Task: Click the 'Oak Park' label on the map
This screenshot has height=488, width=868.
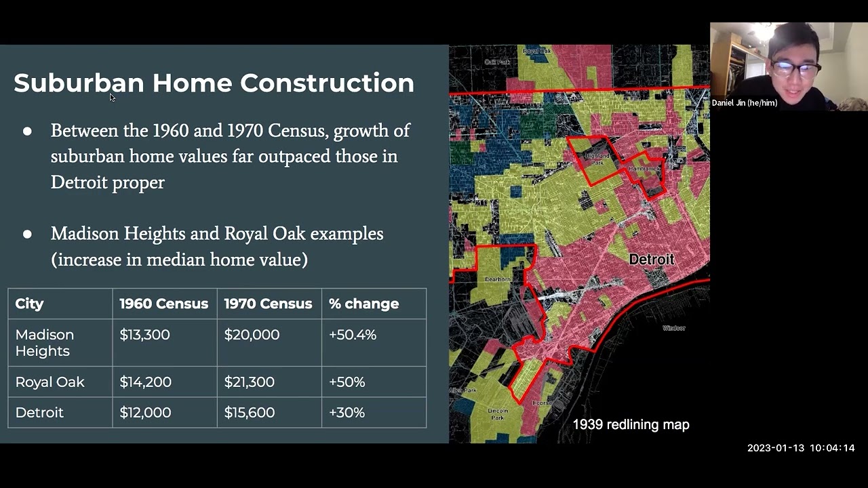Action: coord(497,62)
